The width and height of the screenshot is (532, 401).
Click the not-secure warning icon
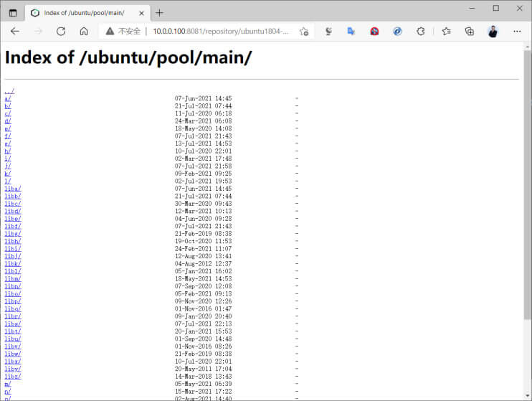point(110,32)
